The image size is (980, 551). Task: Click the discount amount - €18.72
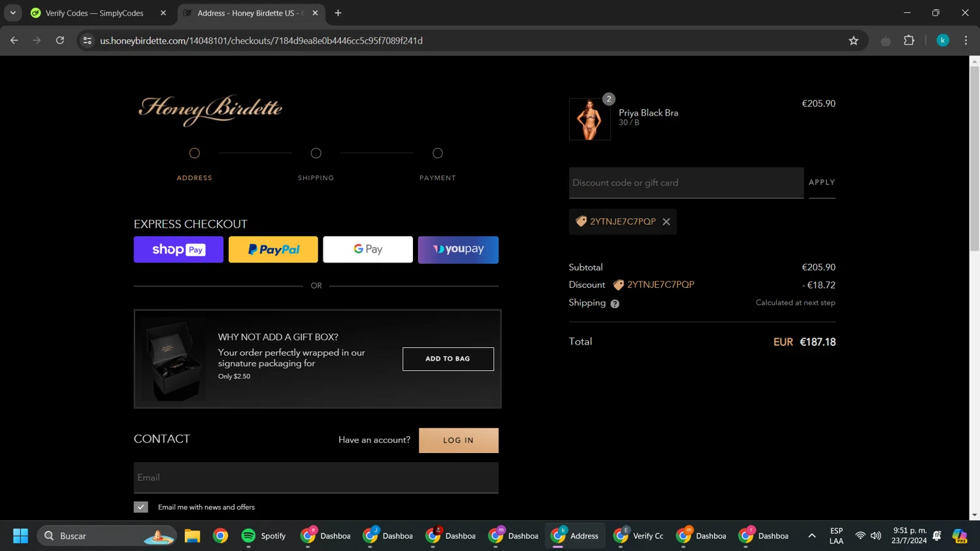(819, 285)
